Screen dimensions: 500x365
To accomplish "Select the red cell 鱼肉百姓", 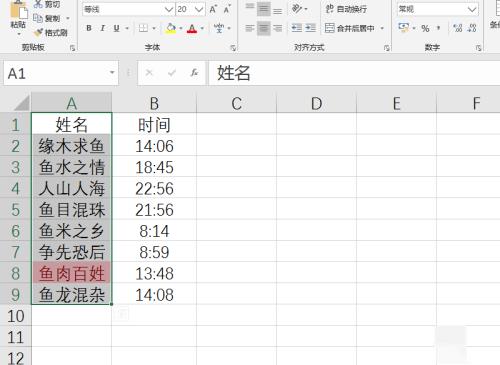I will coord(71,273).
